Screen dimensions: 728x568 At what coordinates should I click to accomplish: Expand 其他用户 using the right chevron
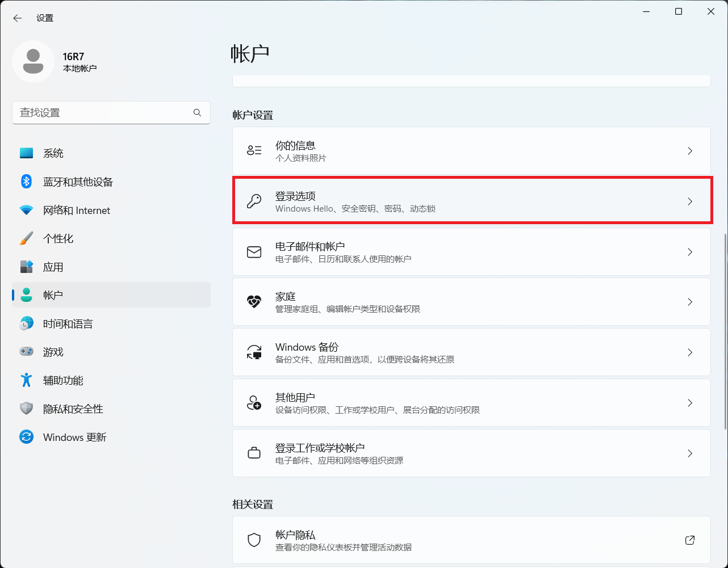coord(690,403)
